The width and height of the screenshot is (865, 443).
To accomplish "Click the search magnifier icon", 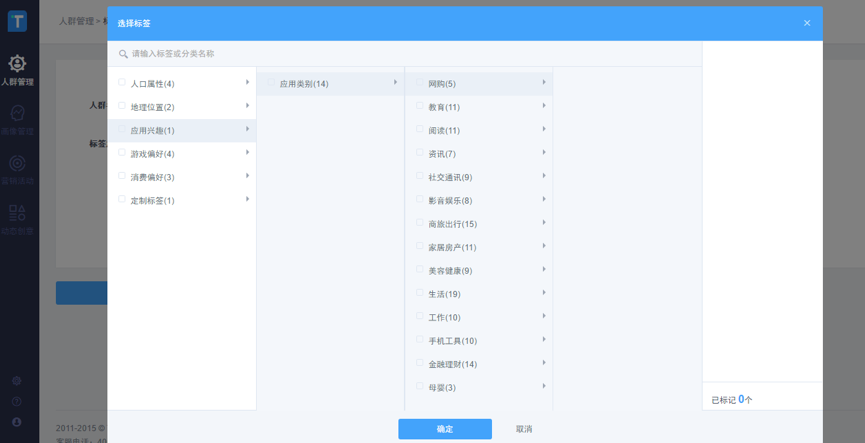I will 124,54.
